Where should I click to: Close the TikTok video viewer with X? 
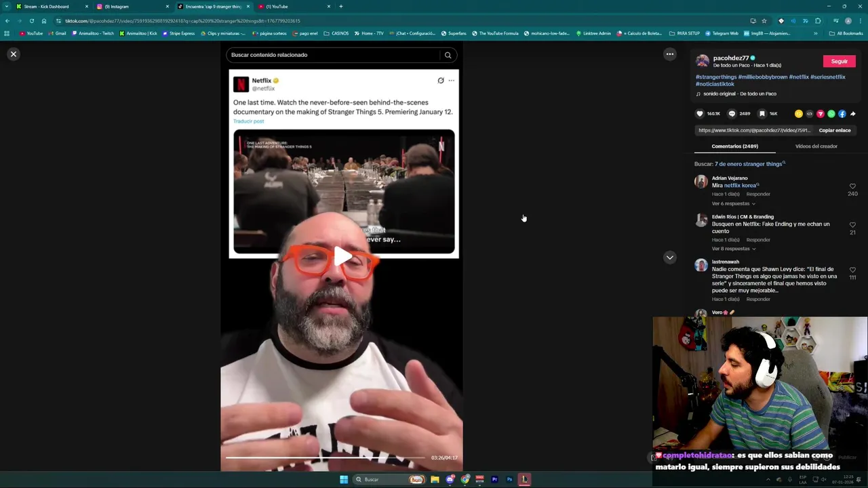[13, 54]
